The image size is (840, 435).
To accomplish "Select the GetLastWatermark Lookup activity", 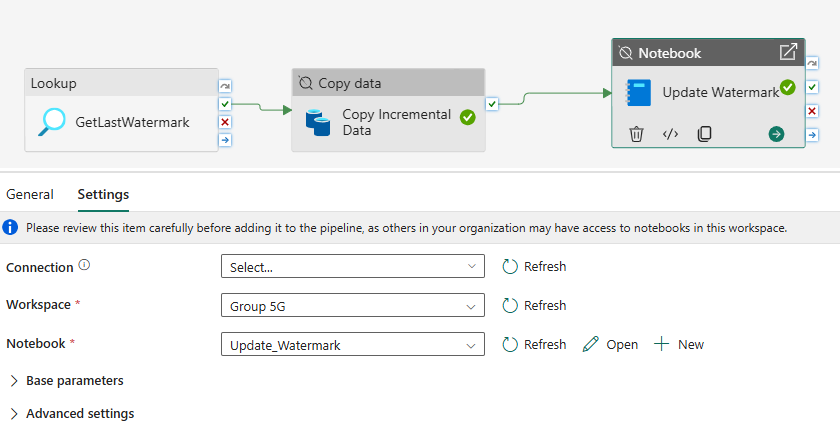I will (x=121, y=110).
